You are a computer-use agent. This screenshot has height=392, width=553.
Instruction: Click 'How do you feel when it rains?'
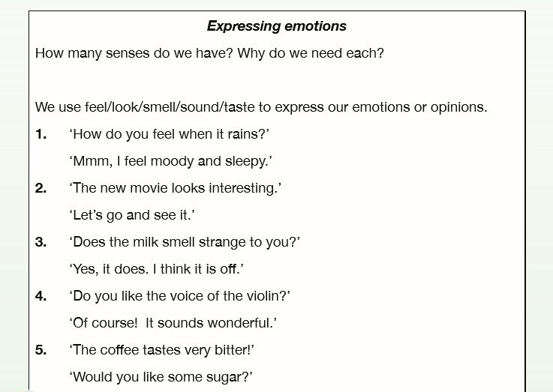(170, 134)
